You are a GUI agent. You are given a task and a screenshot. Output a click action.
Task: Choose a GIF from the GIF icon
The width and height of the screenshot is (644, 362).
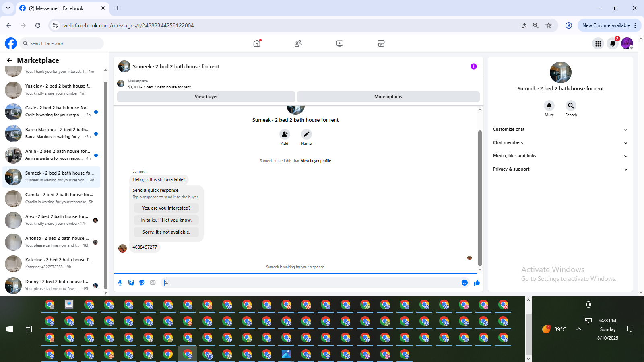(x=153, y=283)
